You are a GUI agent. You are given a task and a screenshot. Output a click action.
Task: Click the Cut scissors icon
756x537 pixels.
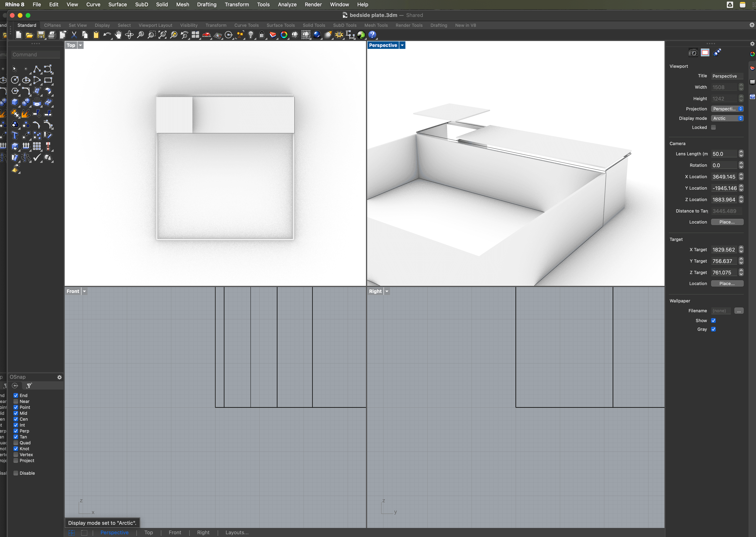[74, 35]
